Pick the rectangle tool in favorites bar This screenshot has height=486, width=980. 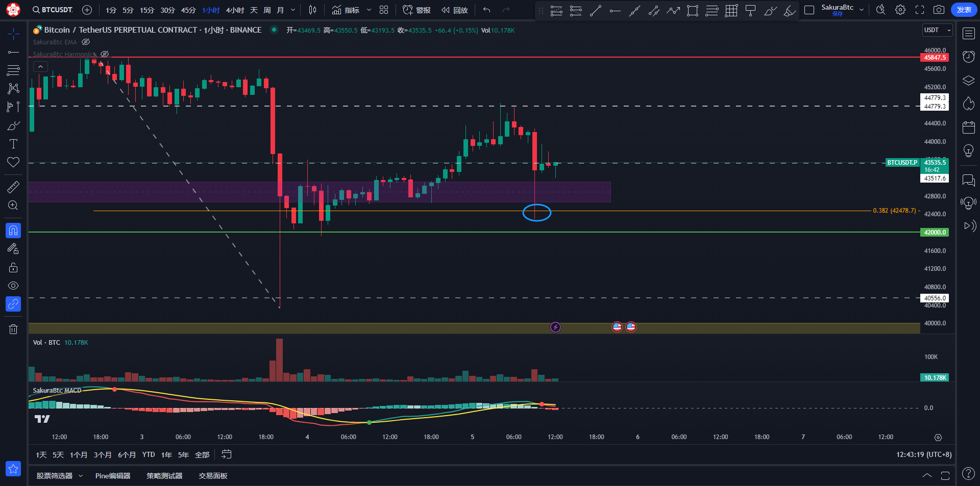[693, 10]
